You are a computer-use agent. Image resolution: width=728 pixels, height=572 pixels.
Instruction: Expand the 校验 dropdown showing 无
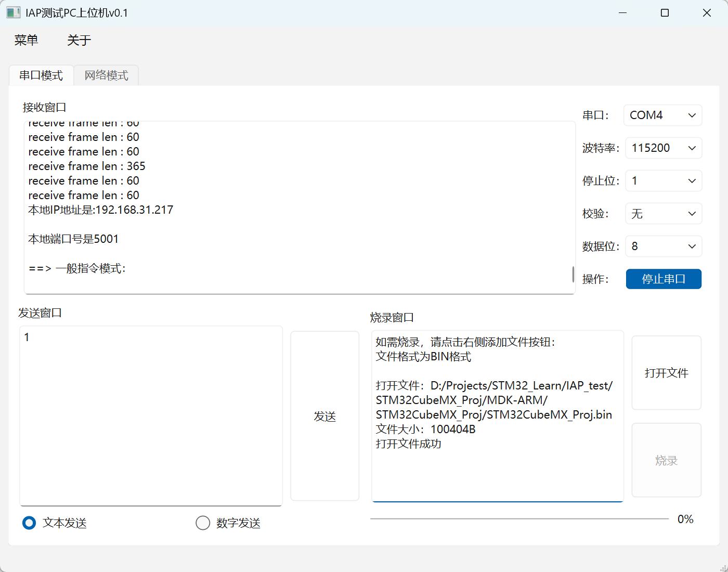point(664,214)
